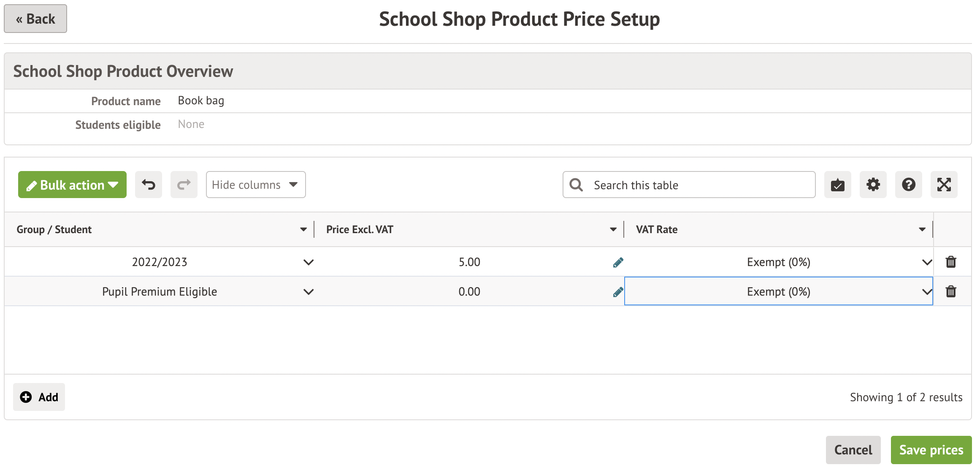Screen dimensions: 980x473
Task: Open the Bulk action dropdown
Action: [x=72, y=185]
